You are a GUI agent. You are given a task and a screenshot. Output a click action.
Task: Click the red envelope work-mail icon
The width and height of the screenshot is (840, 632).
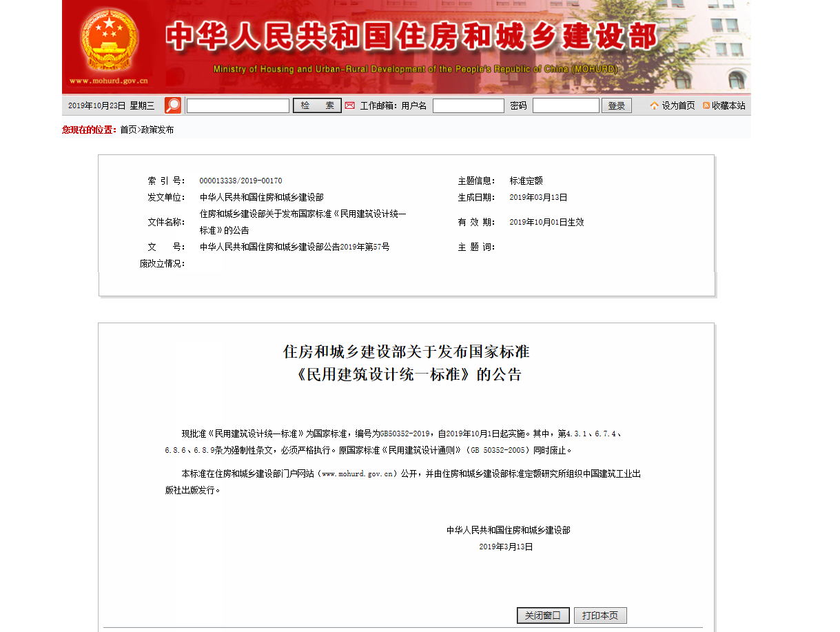click(350, 105)
